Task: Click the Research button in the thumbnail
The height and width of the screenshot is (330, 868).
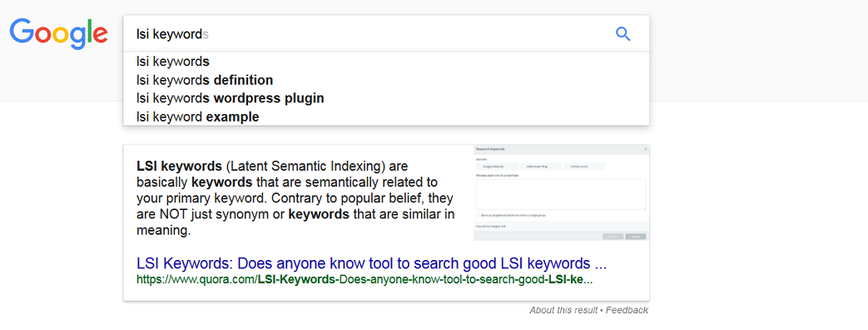Action: (613, 237)
